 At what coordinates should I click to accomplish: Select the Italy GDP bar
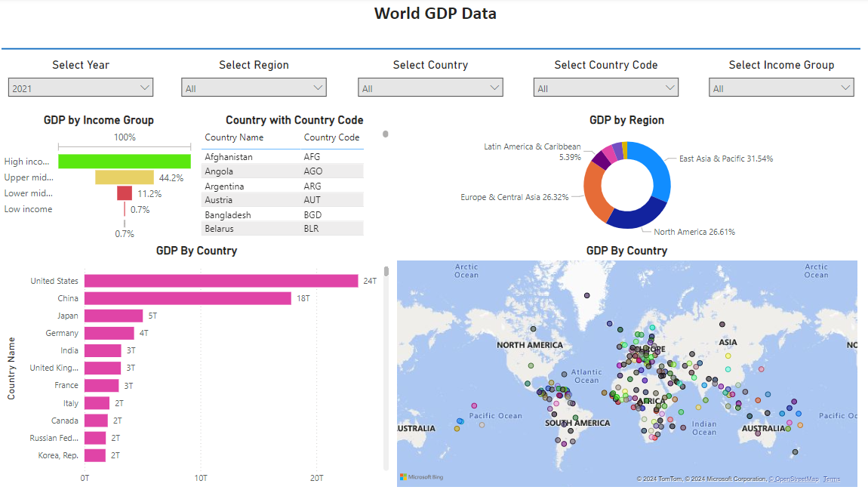(97, 403)
